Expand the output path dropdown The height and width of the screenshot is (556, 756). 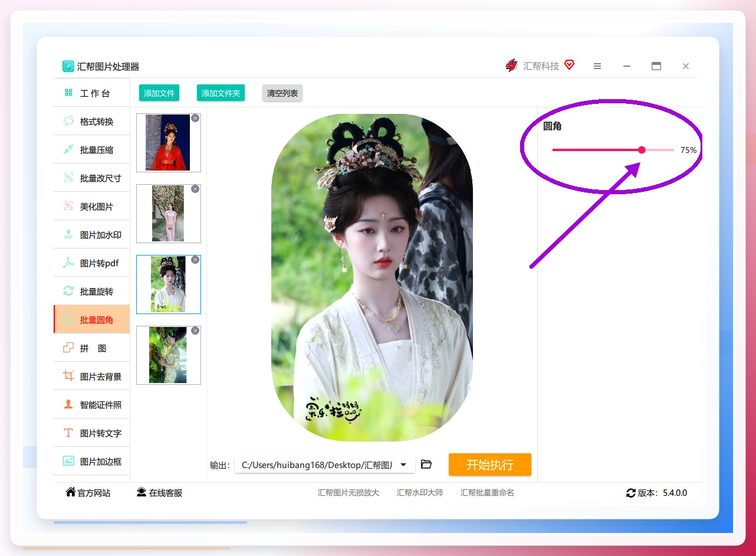[403, 465]
